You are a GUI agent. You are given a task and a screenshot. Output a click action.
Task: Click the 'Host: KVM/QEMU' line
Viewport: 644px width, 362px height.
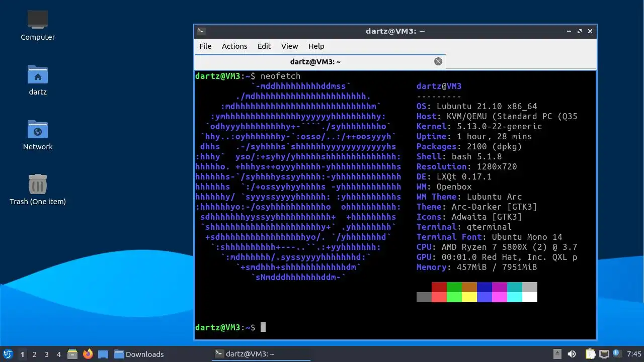tap(497, 116)
